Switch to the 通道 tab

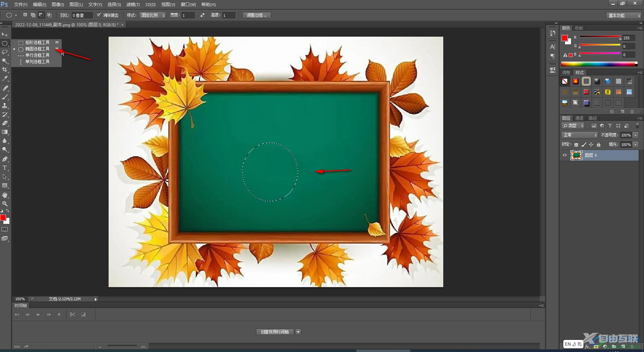pos(579,118)
